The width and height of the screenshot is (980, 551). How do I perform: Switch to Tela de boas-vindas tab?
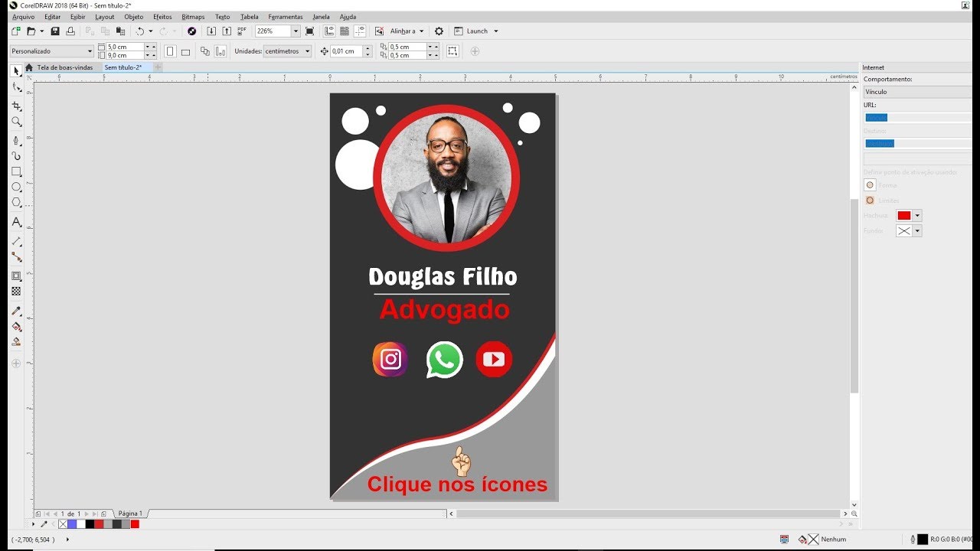[65, 67]
